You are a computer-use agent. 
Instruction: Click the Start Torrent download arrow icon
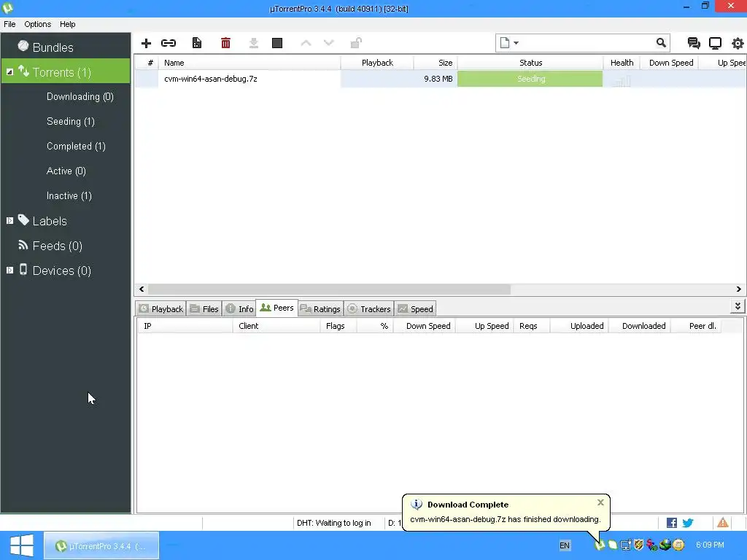(253, 43)
